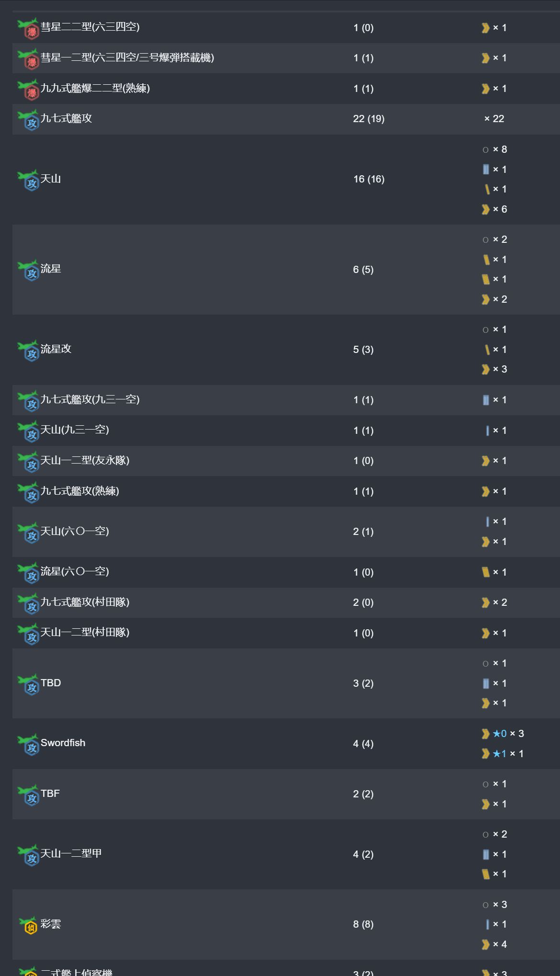The width and height of the screenshot is (560, 976).
Task: Click the gold chevron proficiency icon in 流星改 row
Action: click(x=485, y=369)
